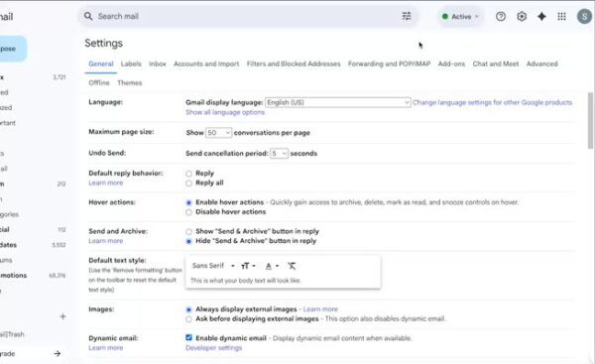
Task: Click the search magnifier icon
Action: (88, 16)
